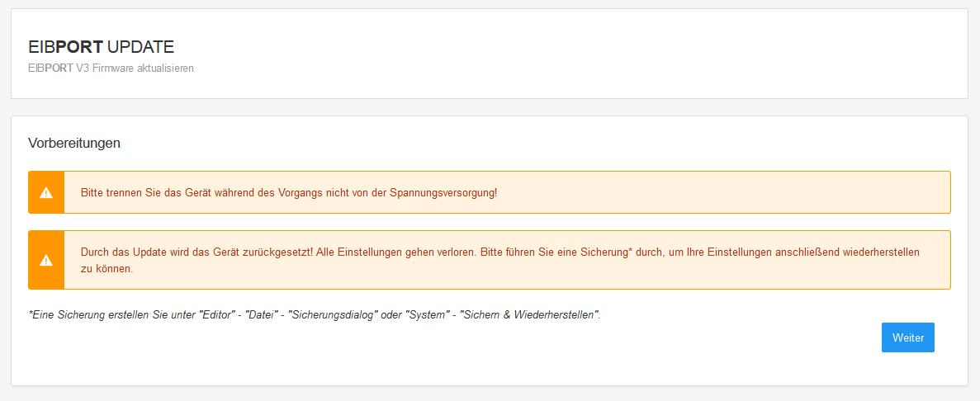Image resolution: width=980 pixels, height=401 pixels.
Task: Click the warning text starting 'Bitte trennen Sie'
Action: [289, 192]
